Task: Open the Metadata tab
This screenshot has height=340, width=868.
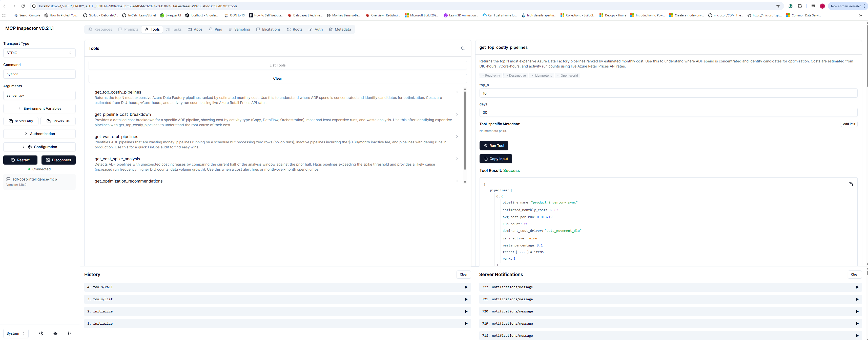Action: click(340, 30)
